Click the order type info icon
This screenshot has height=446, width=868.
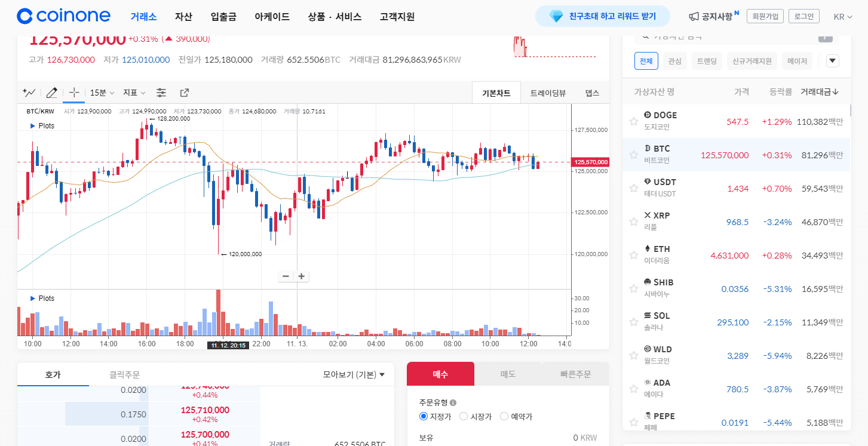click(453, 402)
